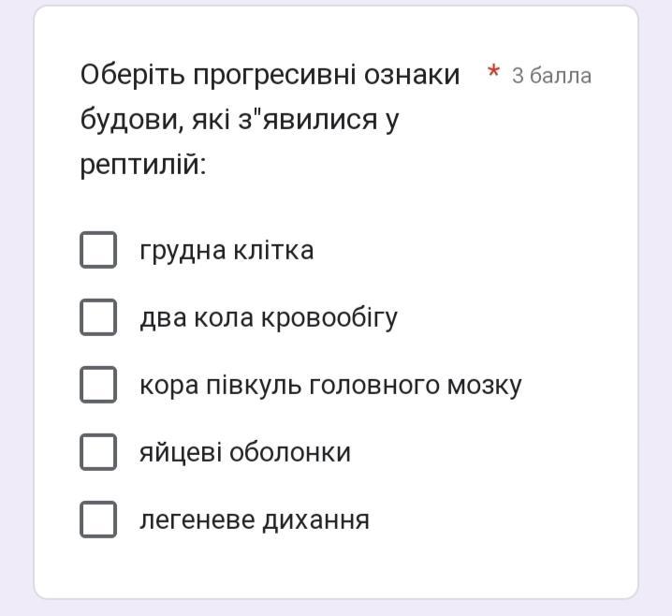Tick the 'два кола кровообігу' checkbox
672x616 pixels.
98,317
